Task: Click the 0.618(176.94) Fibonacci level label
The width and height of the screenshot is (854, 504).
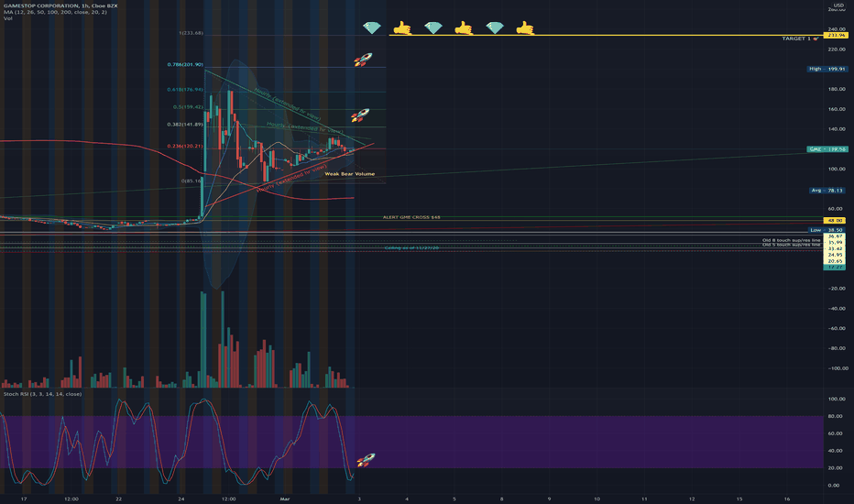Action: pos(185,90)
